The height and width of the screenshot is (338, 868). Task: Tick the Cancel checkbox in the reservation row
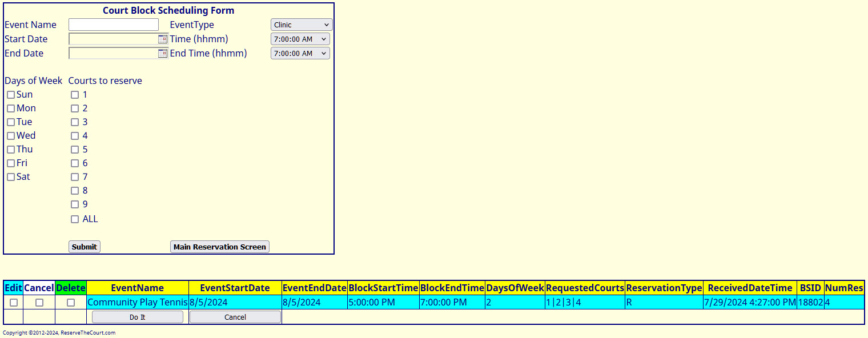click(39, 303)
